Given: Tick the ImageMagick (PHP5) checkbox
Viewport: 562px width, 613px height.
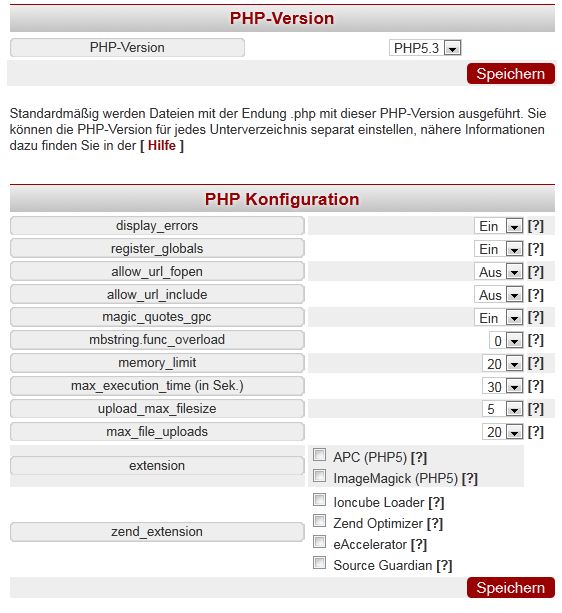Looking at the screenshot, I should pyautogui.click(x=319, y=476).
